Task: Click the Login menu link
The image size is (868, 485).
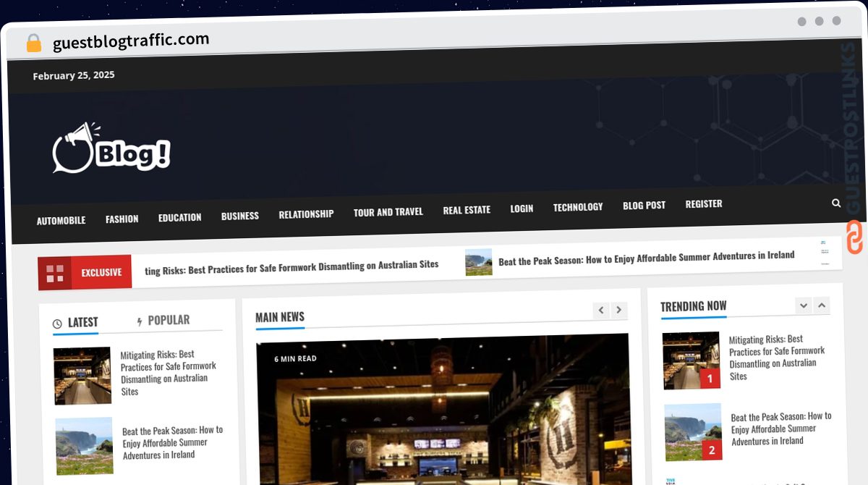Action: (x=522, y=208)
